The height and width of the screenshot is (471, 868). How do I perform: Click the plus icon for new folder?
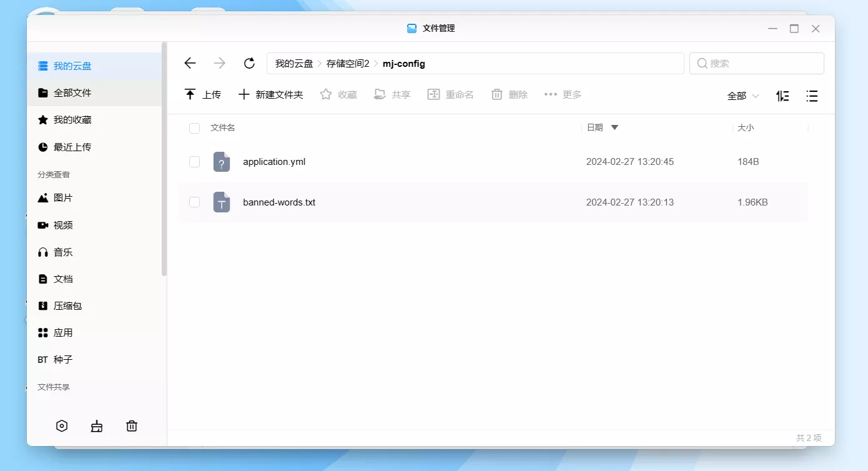pyautogui.click(x=244, y=94)
